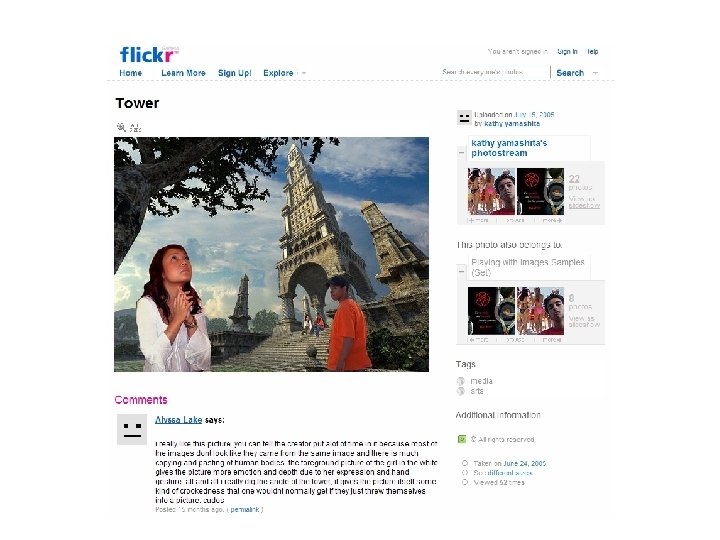Click the globe icon beside media tag
The height and width of the screenshot is (540, 720).
[461, 381]
